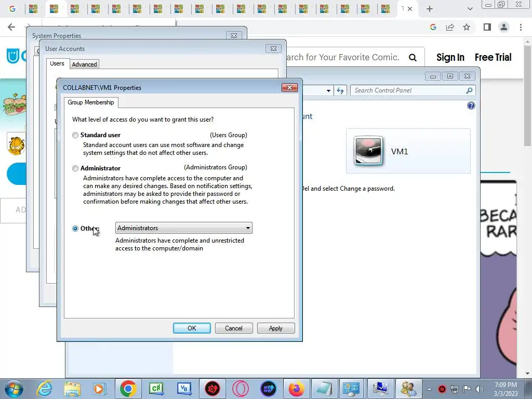
Task: Open the Chrome profile avatar
Action: [504, 27]
